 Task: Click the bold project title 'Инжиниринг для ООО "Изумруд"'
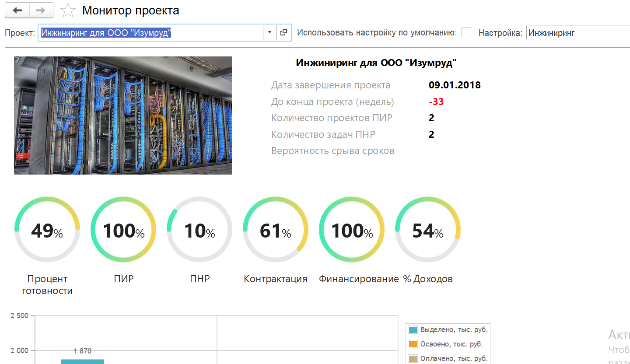click(376, 63)
